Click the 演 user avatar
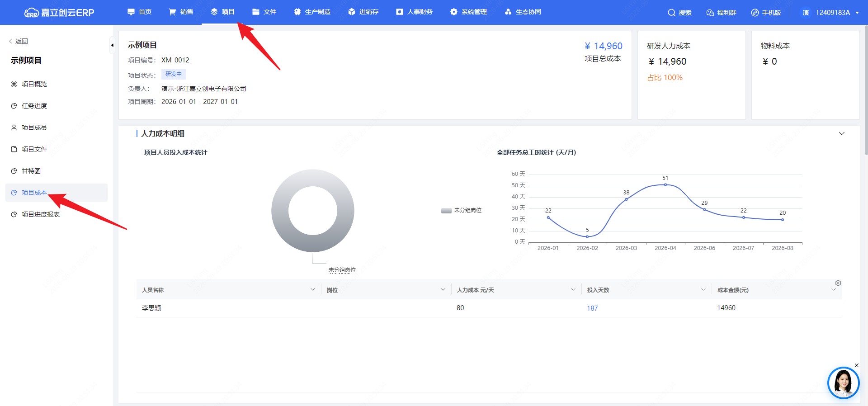The height and width of the screenshot is (406, 868). [x=806, y=13]
